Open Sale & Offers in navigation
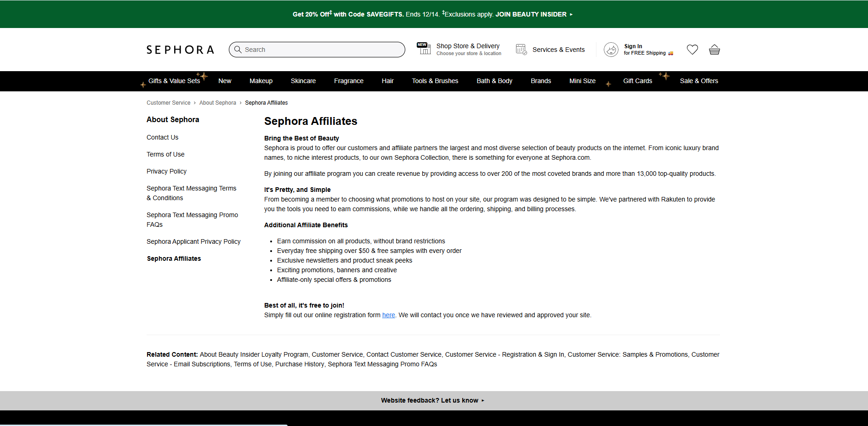868x426 pixels. pos(698,81)
